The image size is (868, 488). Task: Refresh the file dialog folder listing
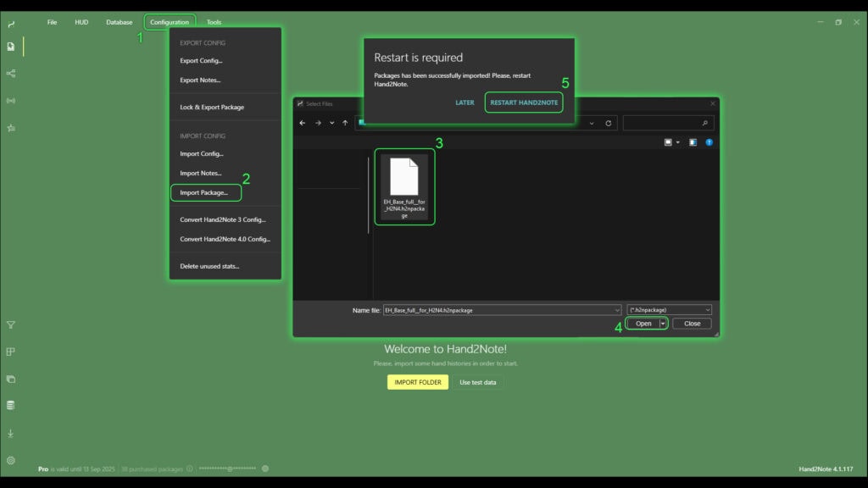(609, 123)
